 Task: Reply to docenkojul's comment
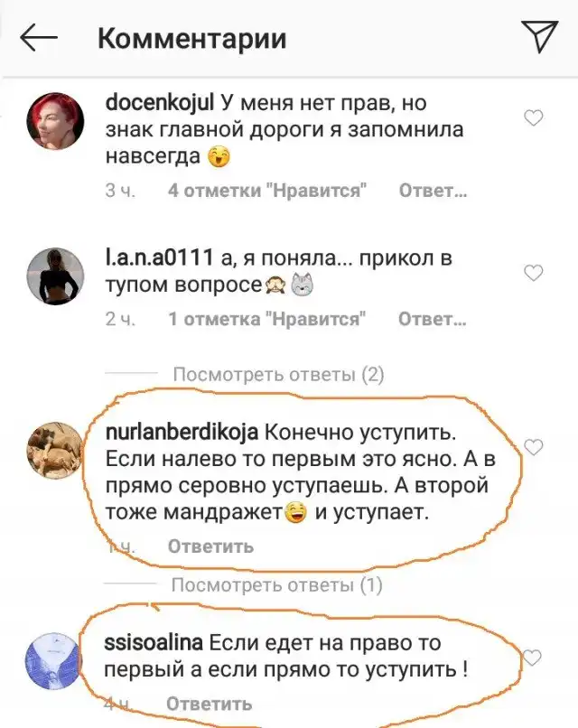[433, 191]
